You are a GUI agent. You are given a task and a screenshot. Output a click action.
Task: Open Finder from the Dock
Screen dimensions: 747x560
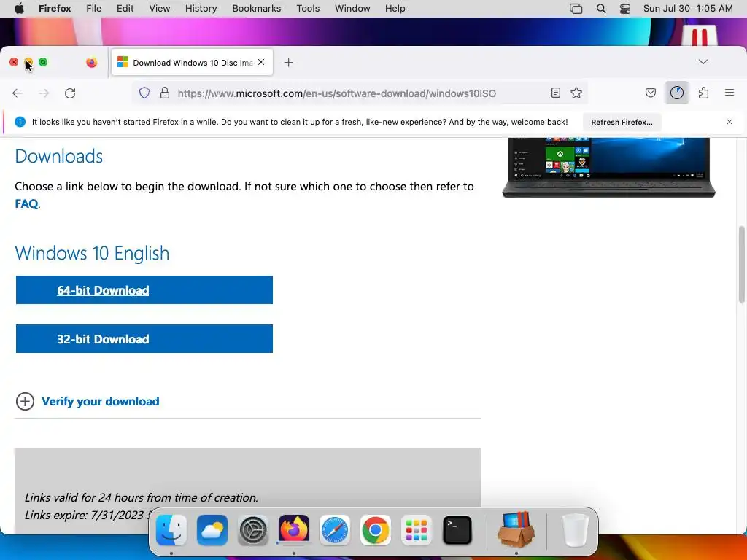tap(171, 530)
